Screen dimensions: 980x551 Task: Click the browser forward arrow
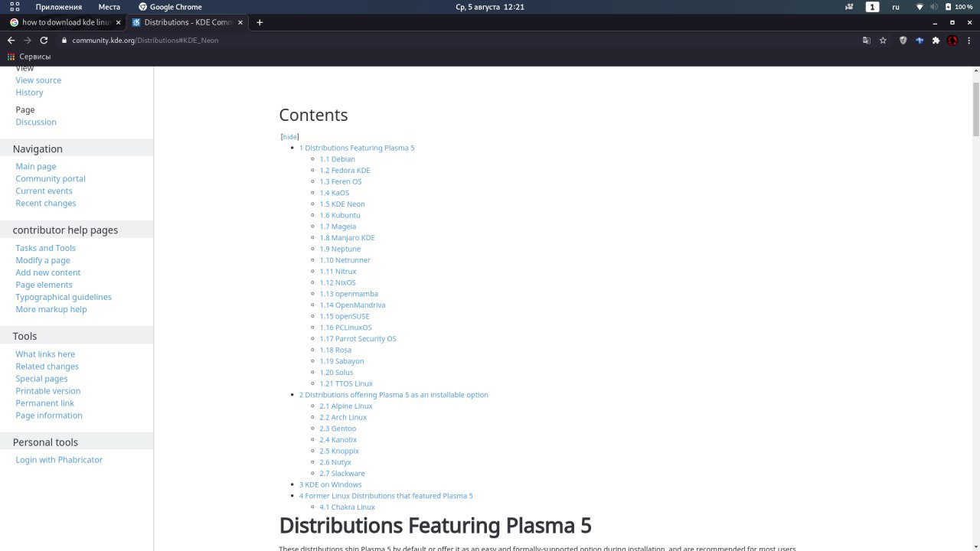point(28,41)
